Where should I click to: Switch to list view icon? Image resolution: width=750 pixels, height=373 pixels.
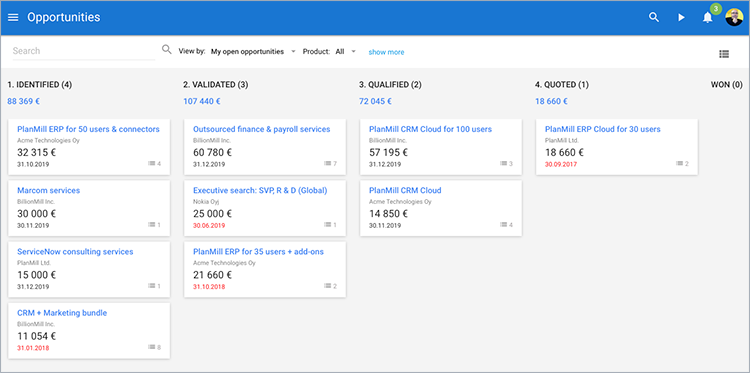coord(724,54)
